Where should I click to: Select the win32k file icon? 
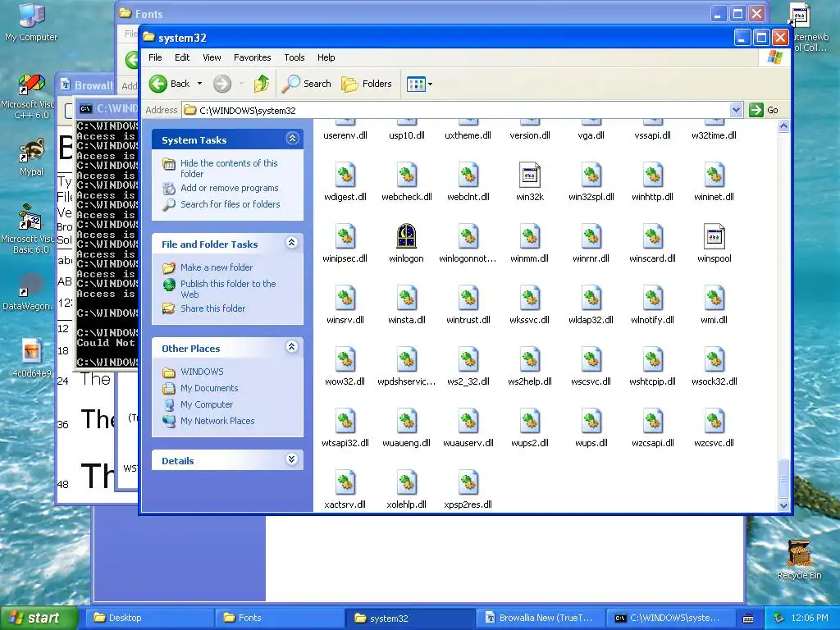[529, 175]
